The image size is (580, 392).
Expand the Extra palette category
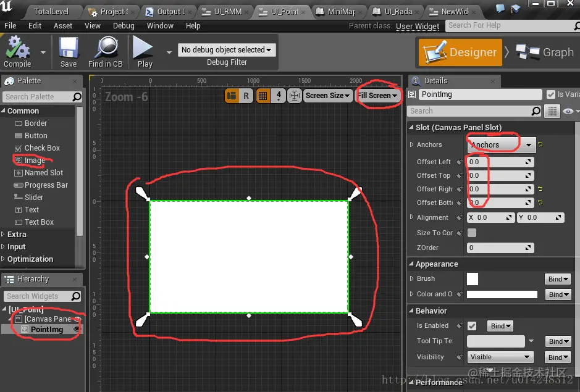(3, 234)
